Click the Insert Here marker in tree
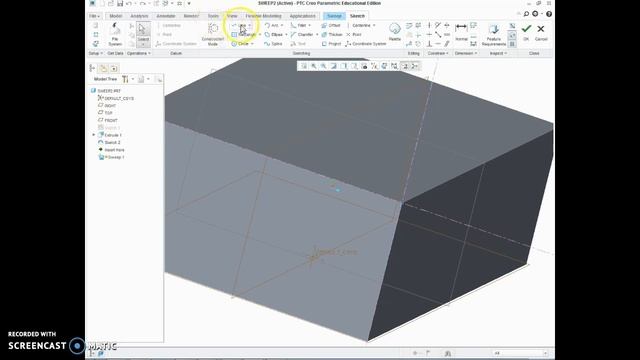 click(111, 150)
